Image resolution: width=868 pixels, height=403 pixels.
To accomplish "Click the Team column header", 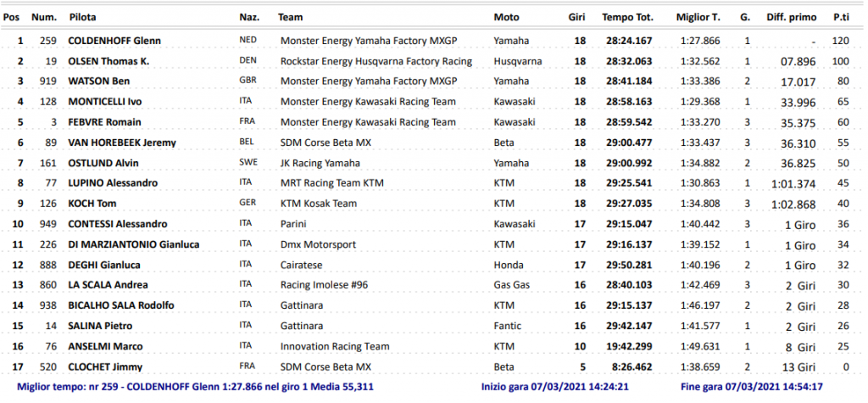I will click(x=291, y=17).
